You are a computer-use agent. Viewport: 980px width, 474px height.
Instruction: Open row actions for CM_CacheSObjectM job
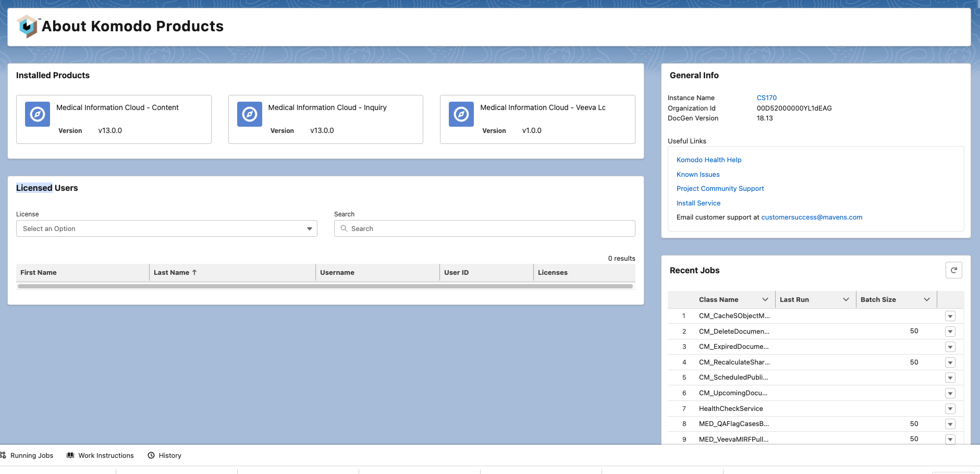click(950, 316)
